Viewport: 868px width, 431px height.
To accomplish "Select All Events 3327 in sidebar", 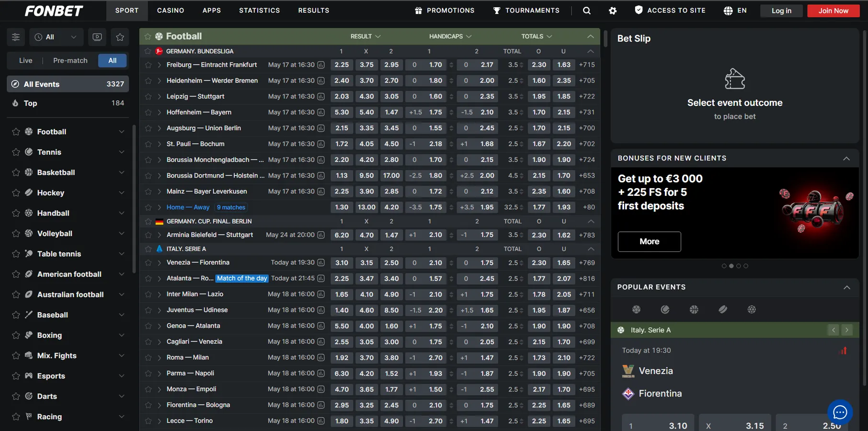I will click(68, 84).
